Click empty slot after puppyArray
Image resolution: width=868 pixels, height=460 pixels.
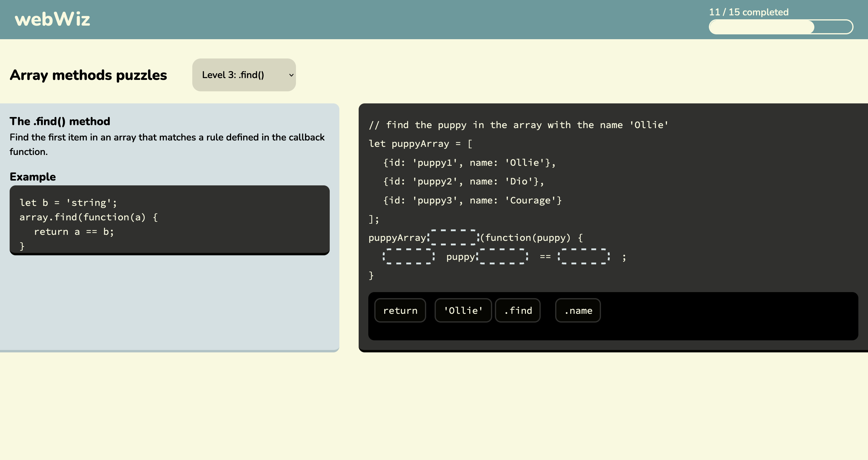(x=453, y=237)
